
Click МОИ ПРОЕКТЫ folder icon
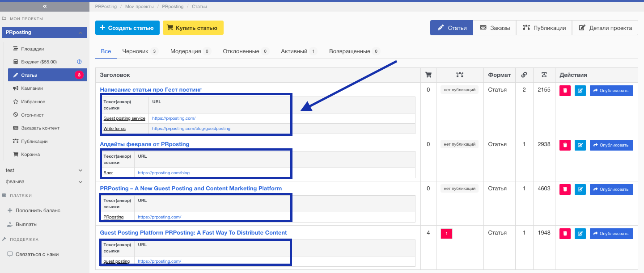point(4,19)
